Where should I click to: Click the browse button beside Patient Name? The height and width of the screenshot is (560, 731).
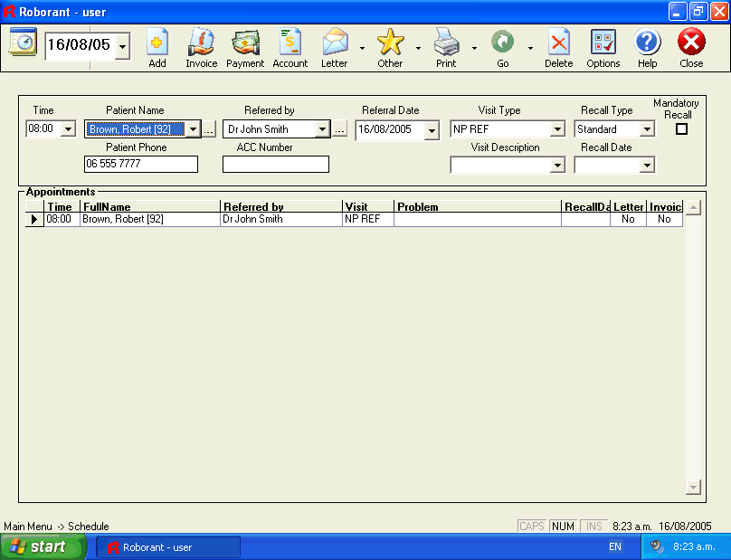(208, 129)
